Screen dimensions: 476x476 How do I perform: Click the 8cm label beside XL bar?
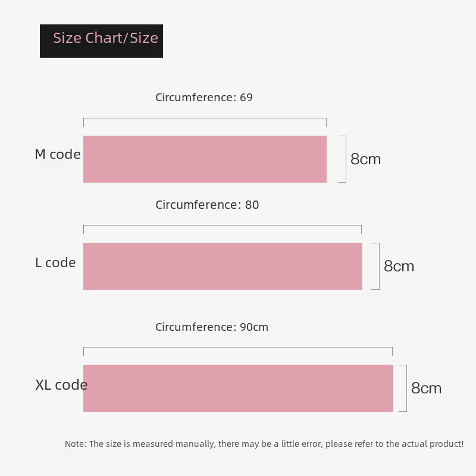click(x=426, y=389)
